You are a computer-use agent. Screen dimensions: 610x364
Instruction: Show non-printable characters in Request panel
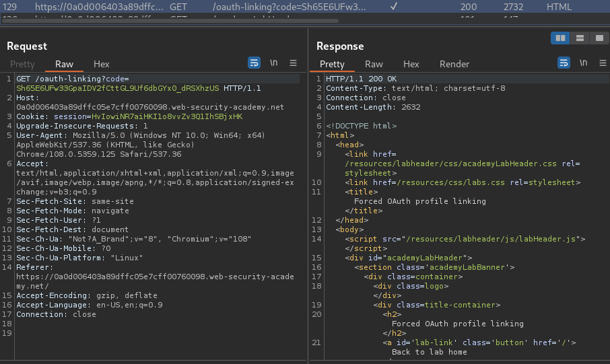coord(274,63)
